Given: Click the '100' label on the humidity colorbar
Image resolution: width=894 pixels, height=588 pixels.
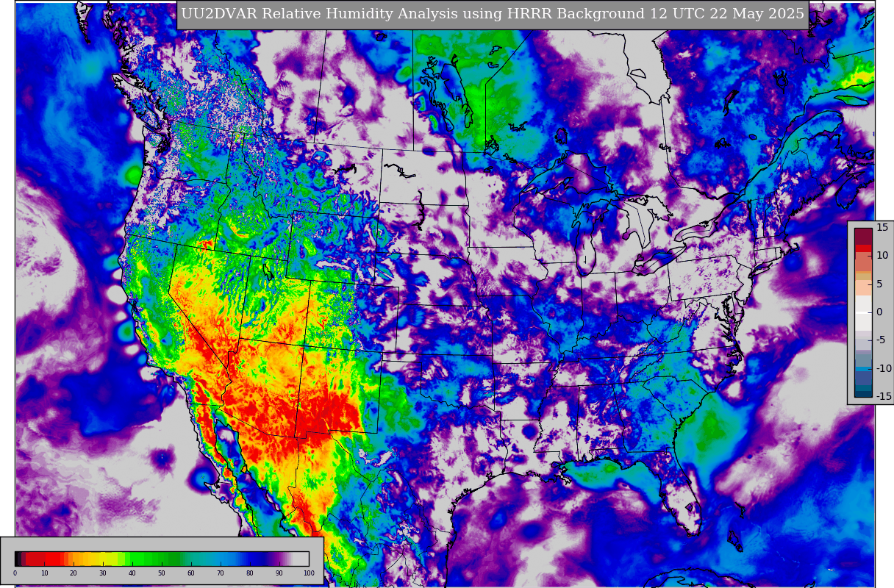Looking at the screenshot, I should click(309, 573).
